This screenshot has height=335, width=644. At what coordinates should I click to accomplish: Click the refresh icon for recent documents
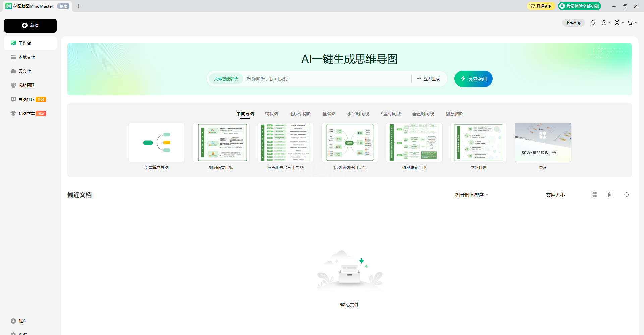click(x=627, y=194)
